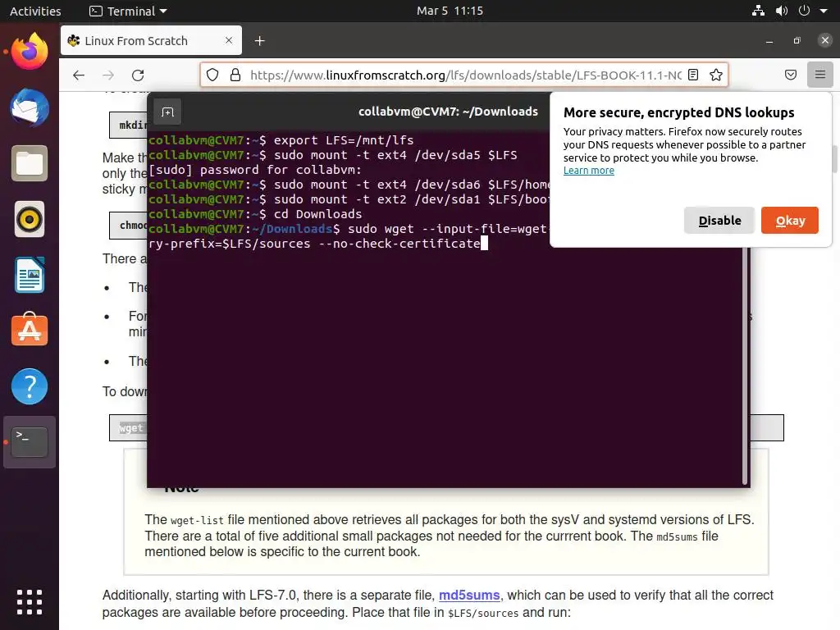This screenshot has height=630, width=840.
Task: Reload the Linux From Scratch page
Action: point(138,75)
